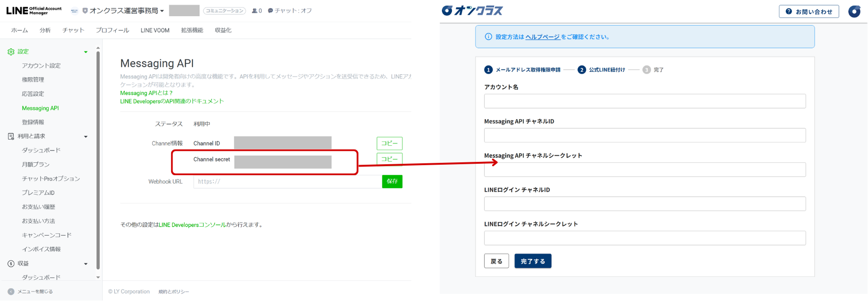Click the メニューを閉じる collapse arrow icon
The height and width of the screenshot is (301, 868).
tap(11, 292)
